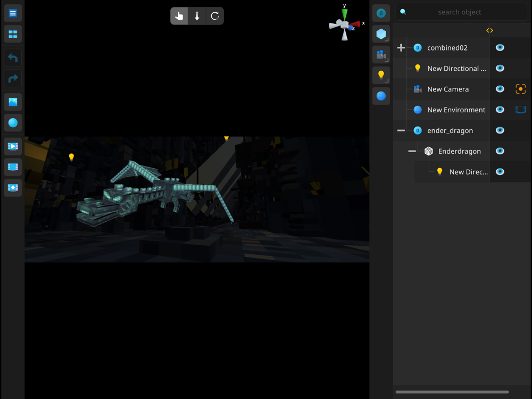Add an environment globe icon
Screen dimensions: 532x399
point(381,96)
